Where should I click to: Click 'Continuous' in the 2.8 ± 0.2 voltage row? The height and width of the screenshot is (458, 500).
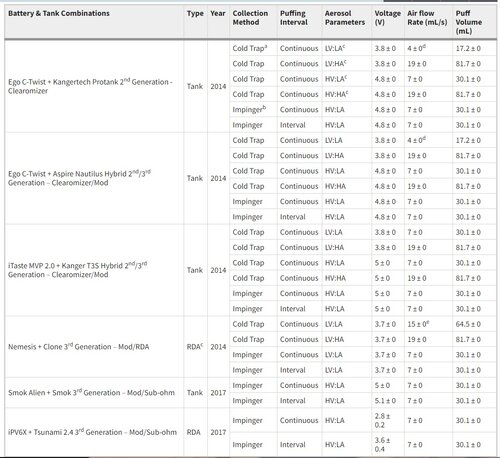click(x=299, y=420)
